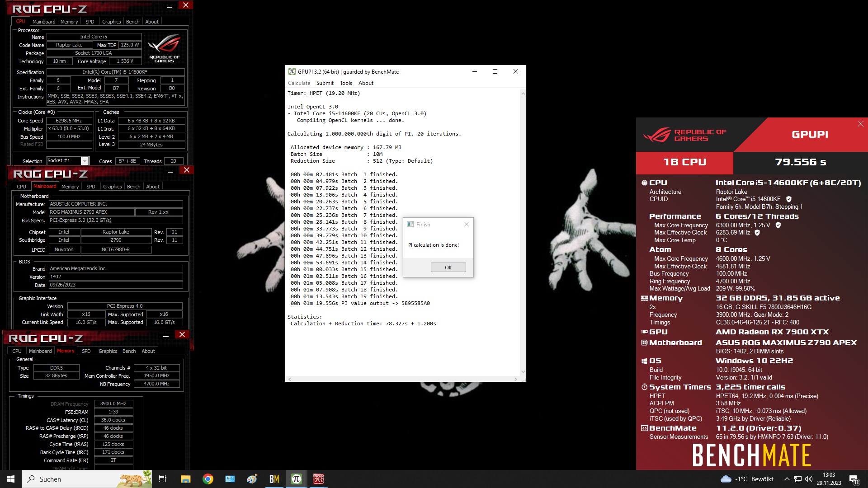Select Memory tab in the Motherboard CPU-Z window
Viewport: 868px width, 488px height.
tap(70, 187)
